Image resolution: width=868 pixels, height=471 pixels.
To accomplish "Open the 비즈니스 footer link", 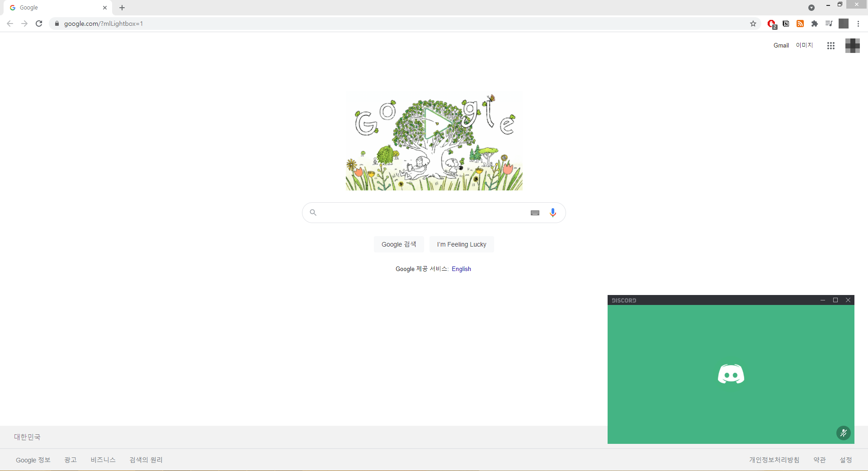I will pos(103,460).
